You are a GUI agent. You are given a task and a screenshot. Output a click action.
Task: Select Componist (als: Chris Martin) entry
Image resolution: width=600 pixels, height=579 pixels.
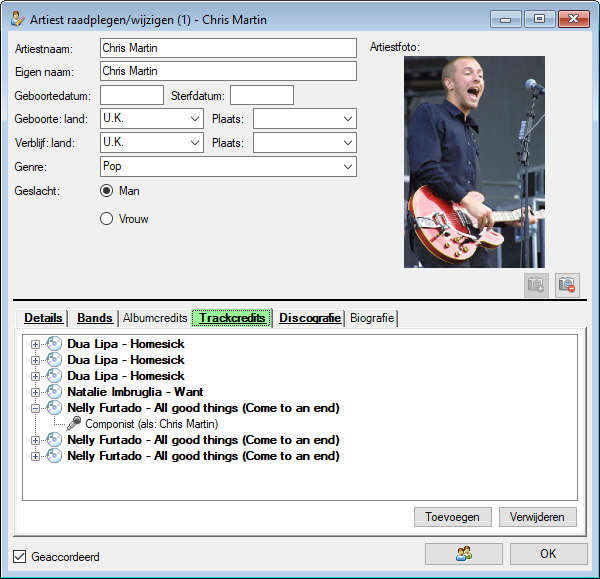click(x=152, y=424)
